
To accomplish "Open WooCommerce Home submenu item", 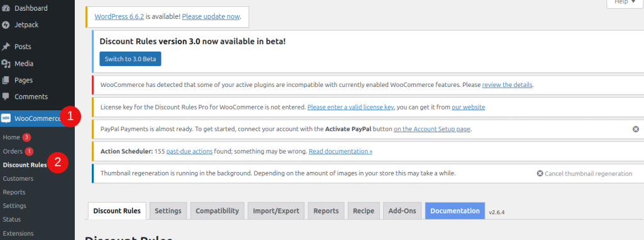I will click(11, 137).
